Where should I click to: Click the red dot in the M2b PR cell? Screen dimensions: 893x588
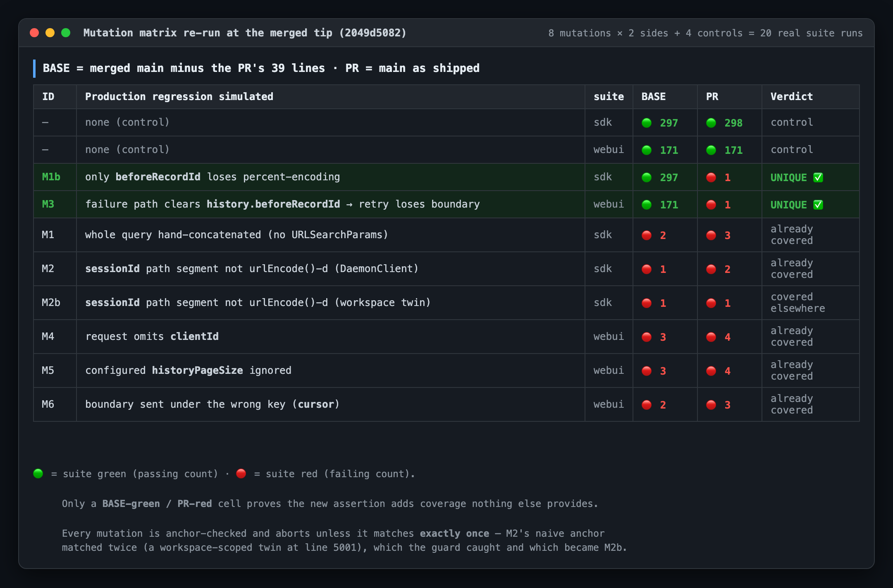pos(711,303)
